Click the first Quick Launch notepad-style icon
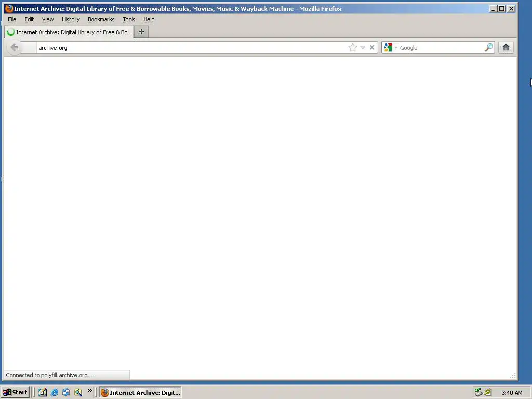The width and height of the screenshot is (532, 399). tap(43, 393)
